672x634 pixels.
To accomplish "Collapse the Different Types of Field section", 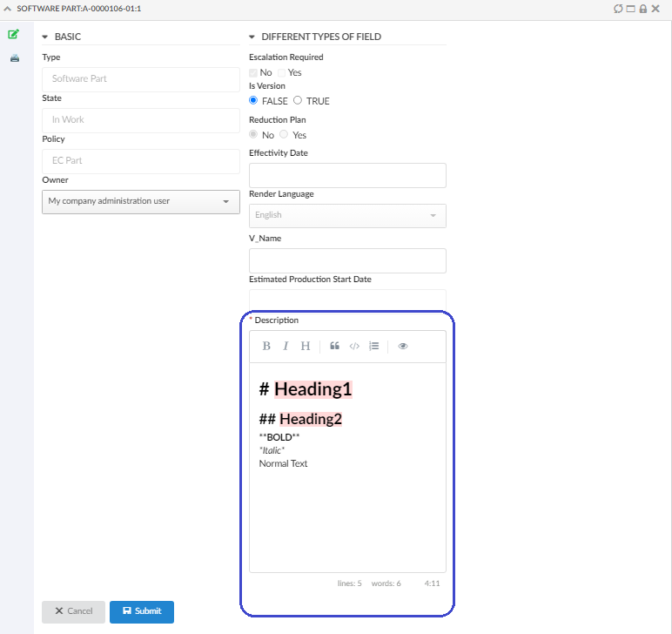I will pyautogui.click(x=252, y=37).
